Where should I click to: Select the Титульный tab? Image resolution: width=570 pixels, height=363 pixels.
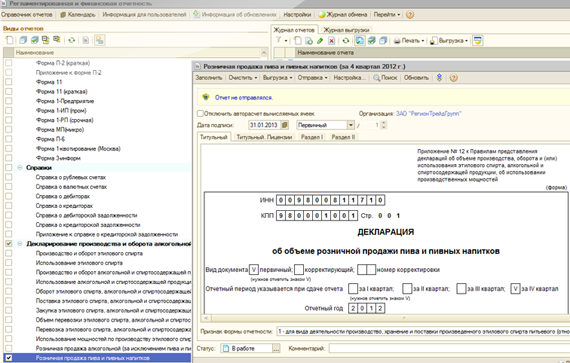click(x=214, y=137)
